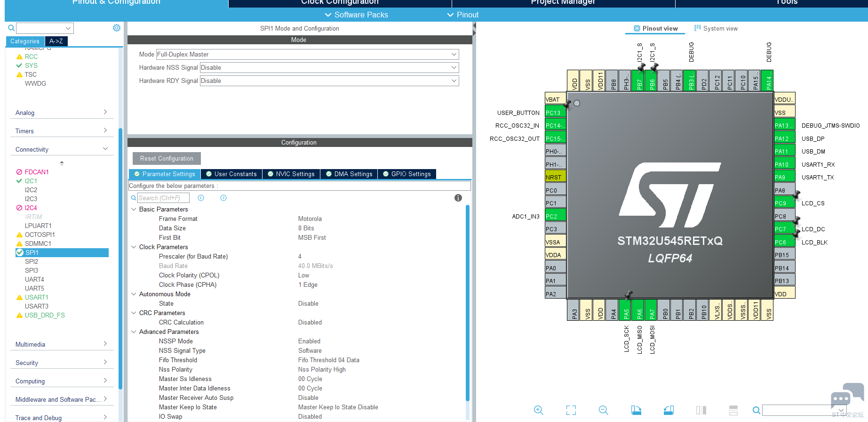The image size is (868, 422).
Task: Select LPUART1 peripheral
Action: [38, 226]
